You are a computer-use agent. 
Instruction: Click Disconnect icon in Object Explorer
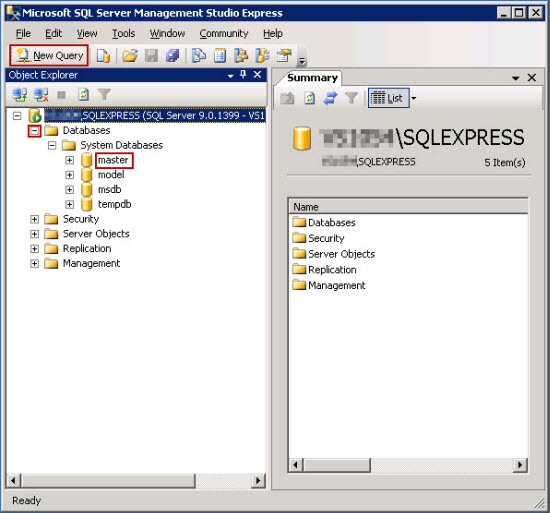[x=41, y=95]
